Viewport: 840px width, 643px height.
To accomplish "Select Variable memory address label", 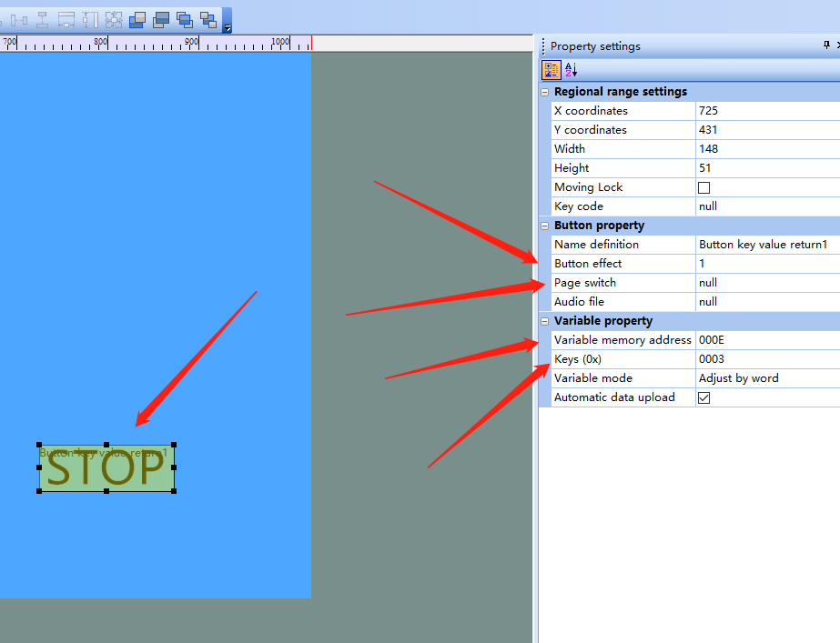I will click(x=622, y=340).
